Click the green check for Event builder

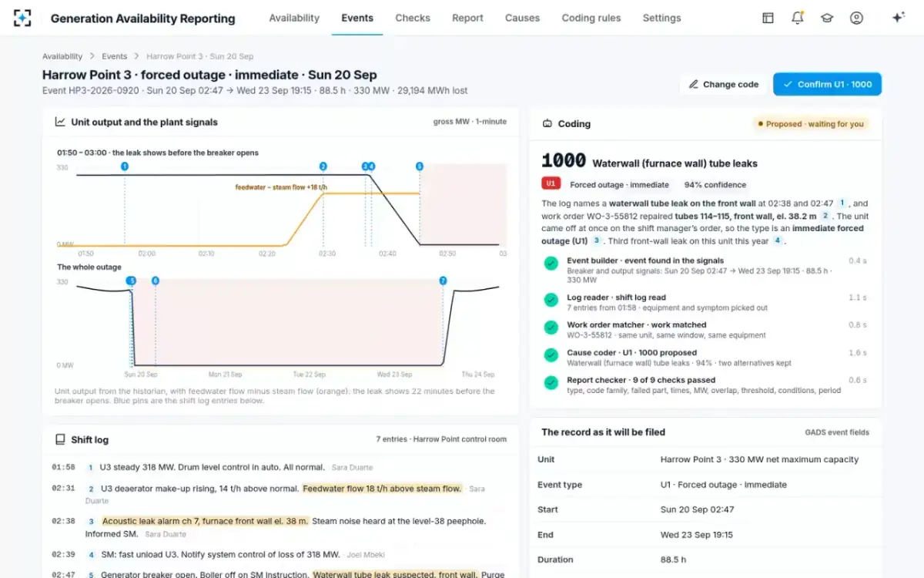(x=551, y=264)
